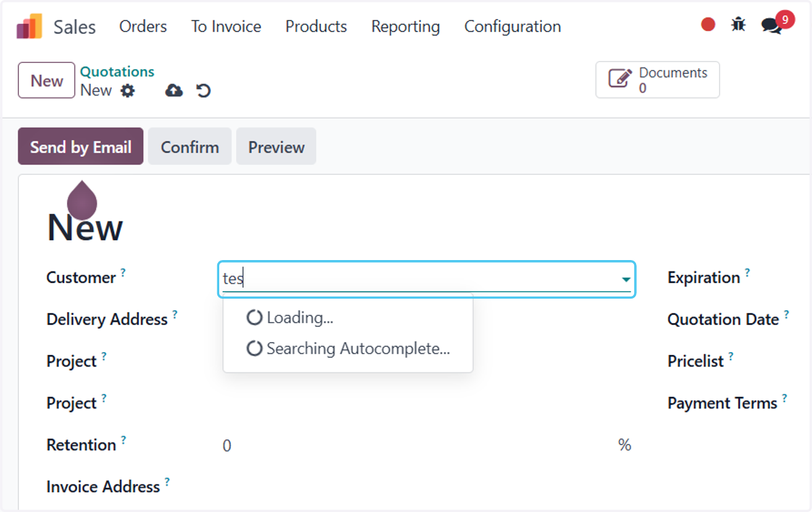Click the help mark next to Quotation Date
This screenshot has height=512, width=812.
coord(786,314)
